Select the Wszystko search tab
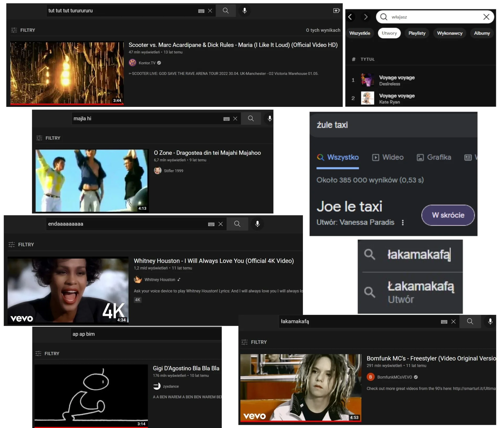The width and height of the screenshot is (504, 428). [x=338, y=158]
